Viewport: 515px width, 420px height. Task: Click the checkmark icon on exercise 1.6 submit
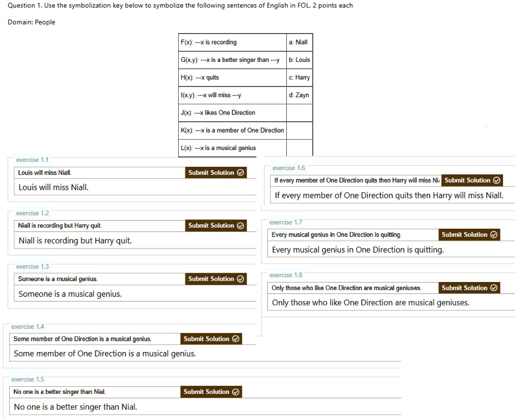[495, 180]
